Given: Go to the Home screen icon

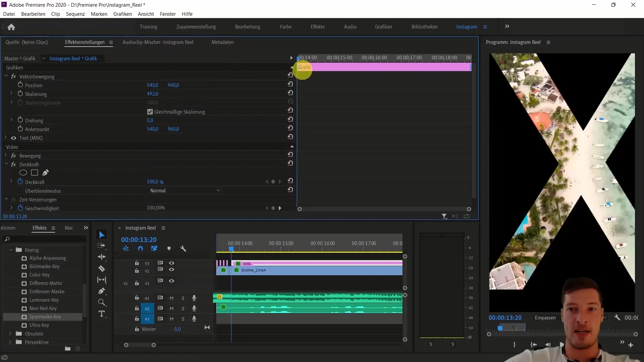Looking at the screenshot, I should pos(11,27).
